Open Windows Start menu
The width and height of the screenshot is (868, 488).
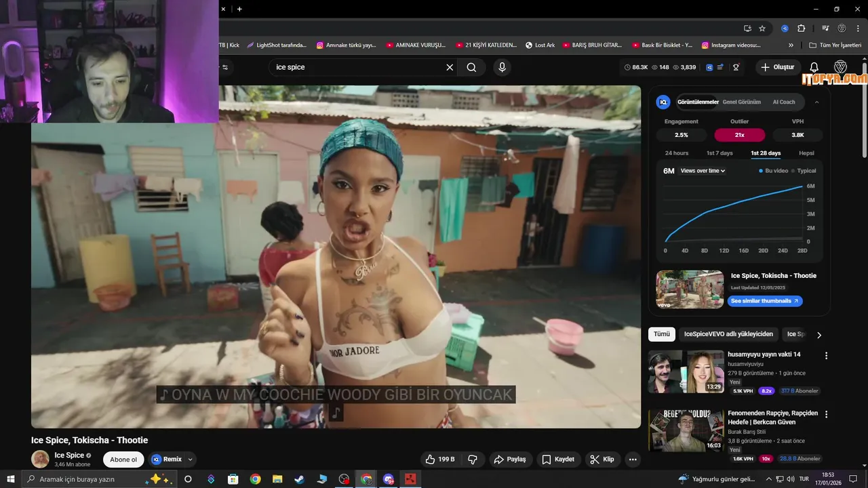[x=11, y=479]
